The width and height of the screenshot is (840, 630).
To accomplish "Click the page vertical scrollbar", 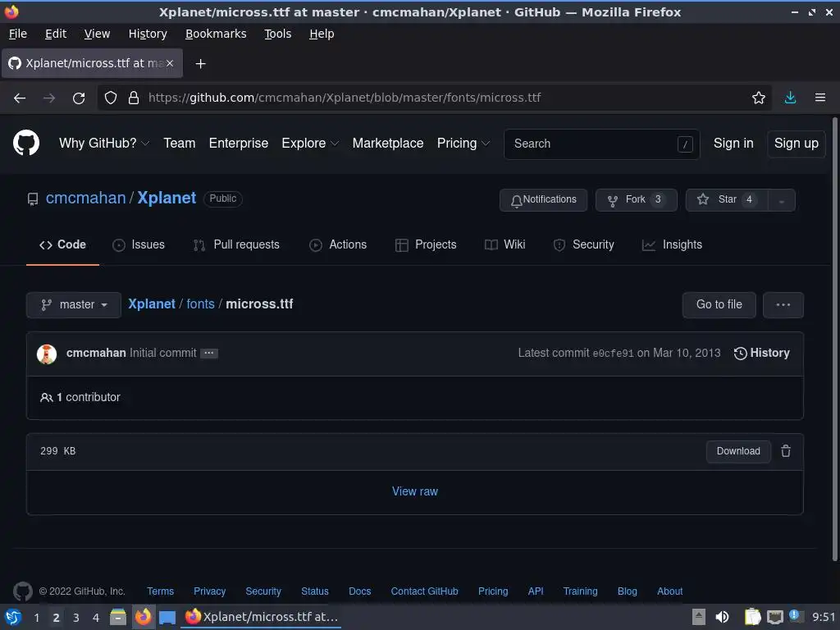I will pos(834,340).
